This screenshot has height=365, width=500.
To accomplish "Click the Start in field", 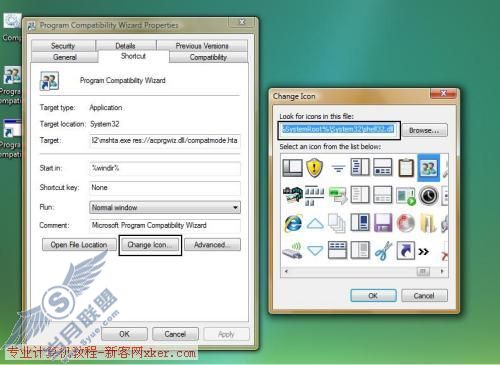I will pos(165,168).
